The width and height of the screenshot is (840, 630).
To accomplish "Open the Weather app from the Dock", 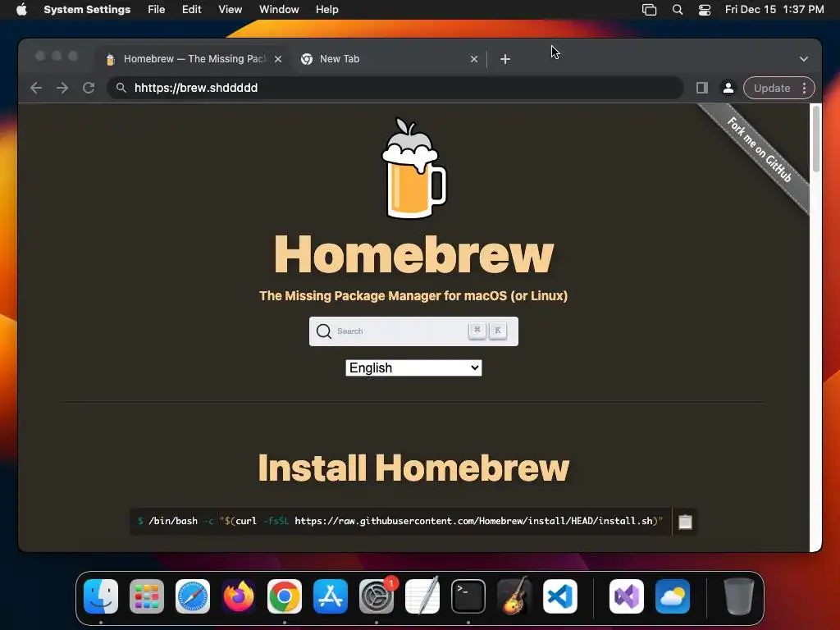I will (673, 596).
